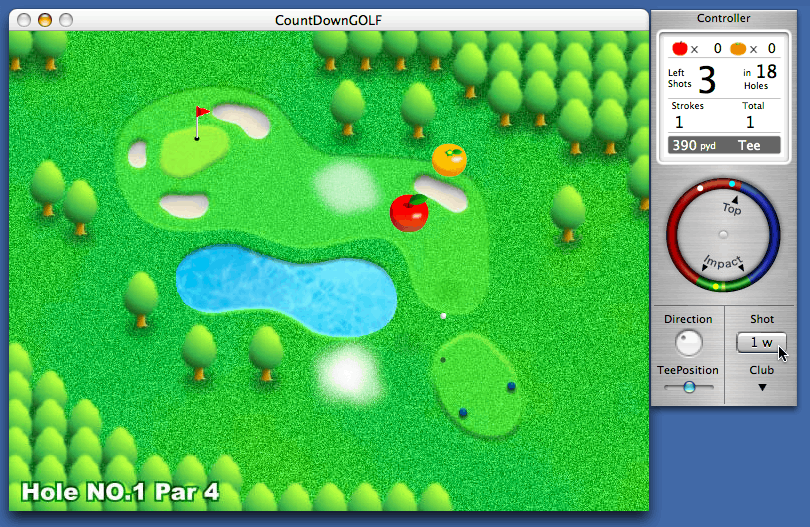
Task: Click the yellow marker on the impact zone
Action: (x=715, y=286)
